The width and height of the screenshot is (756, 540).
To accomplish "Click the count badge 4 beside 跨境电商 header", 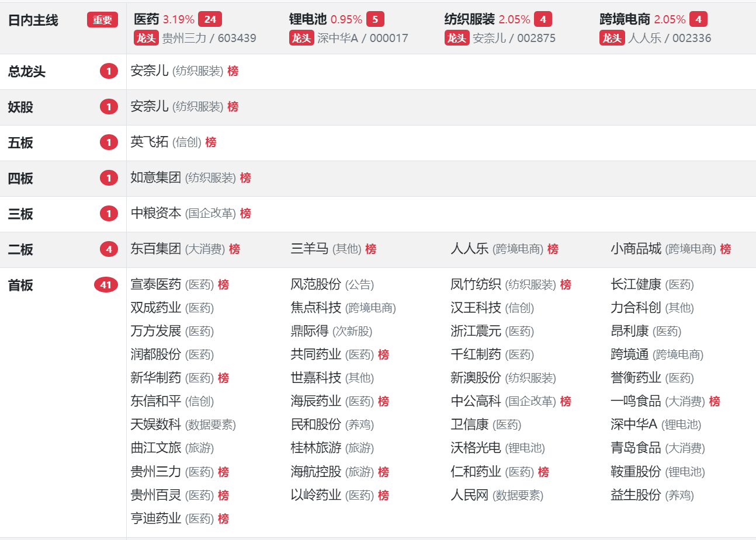I will 698,19.
